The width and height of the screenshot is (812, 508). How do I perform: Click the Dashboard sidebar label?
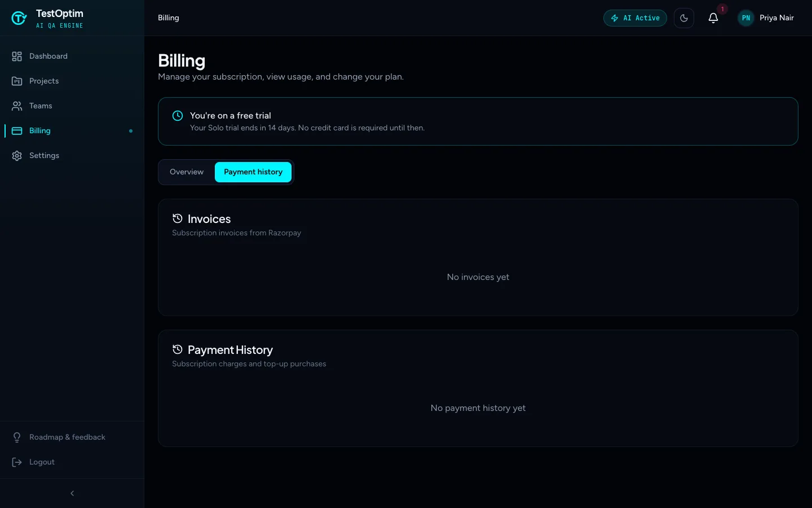(48, 56)
